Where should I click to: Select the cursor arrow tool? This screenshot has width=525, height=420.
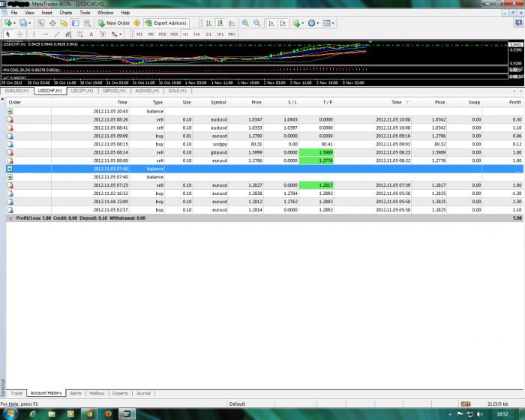[8, 34]
